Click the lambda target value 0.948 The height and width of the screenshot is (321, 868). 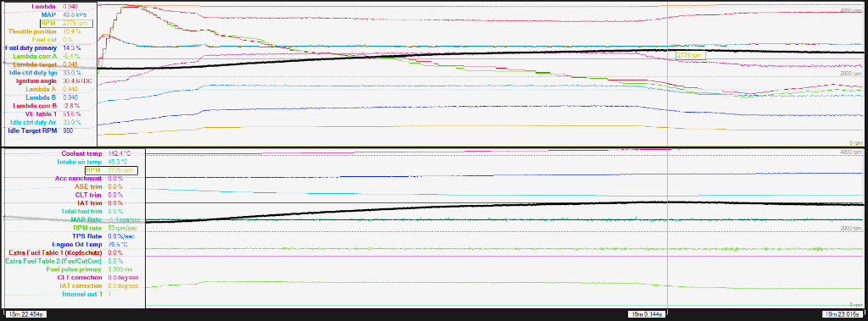pos(71,64)
